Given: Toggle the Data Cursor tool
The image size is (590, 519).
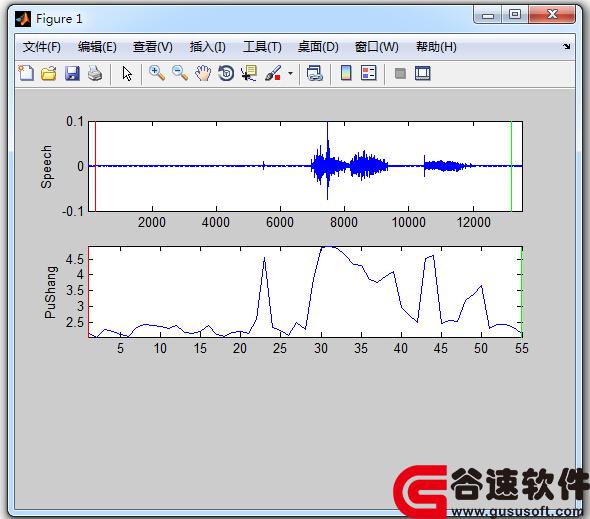Looking at the screenshot, I should coord(249,73).
